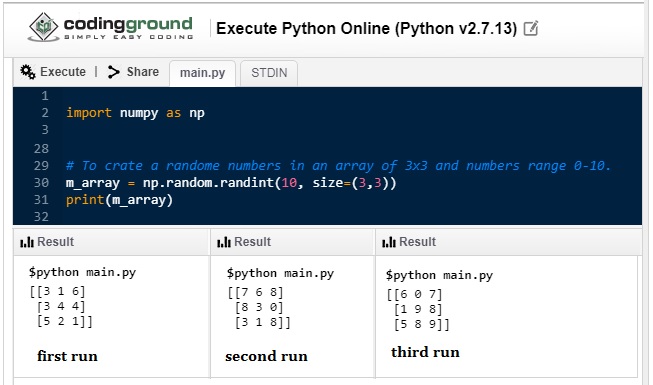Viewport: 653px width, 385px height.
Task: Click the SIMPLY EASY CODING tagline
Action: (129, 37)
